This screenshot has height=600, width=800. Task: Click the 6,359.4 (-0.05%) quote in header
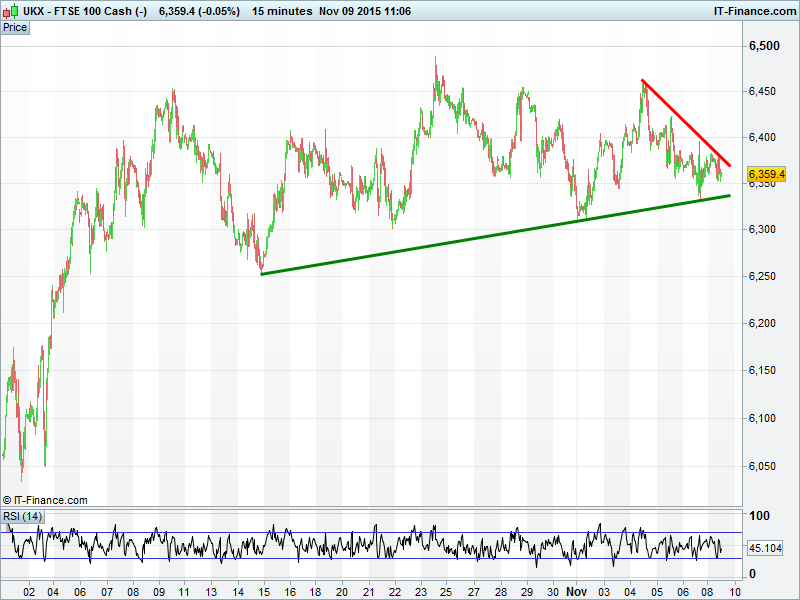pos(198,11)
